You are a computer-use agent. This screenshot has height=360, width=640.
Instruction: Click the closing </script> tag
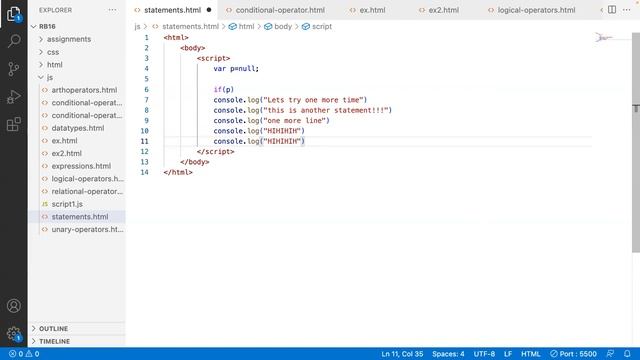(x=216, y=151)
